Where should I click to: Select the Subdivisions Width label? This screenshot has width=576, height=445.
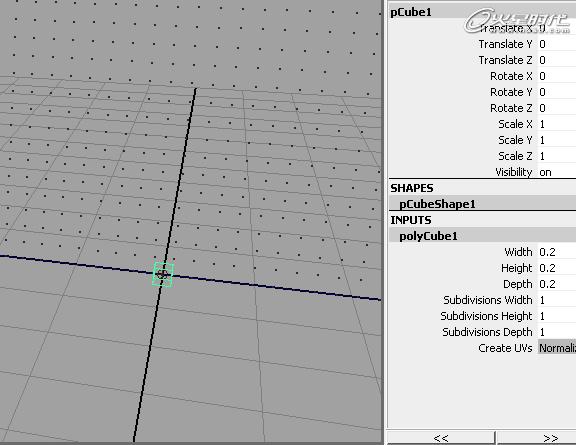pyautogui.click(x=487, y=300)
